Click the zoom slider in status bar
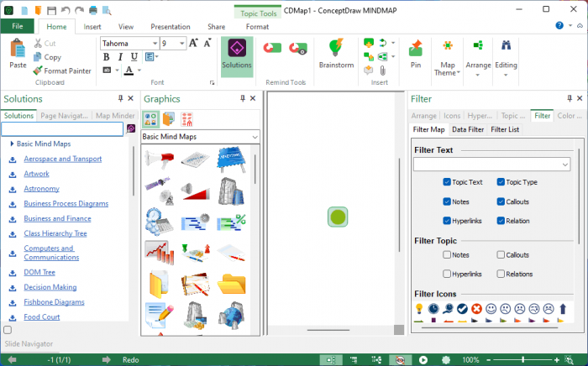The width and height of the screenshot is (588, 366). (533, 359)
